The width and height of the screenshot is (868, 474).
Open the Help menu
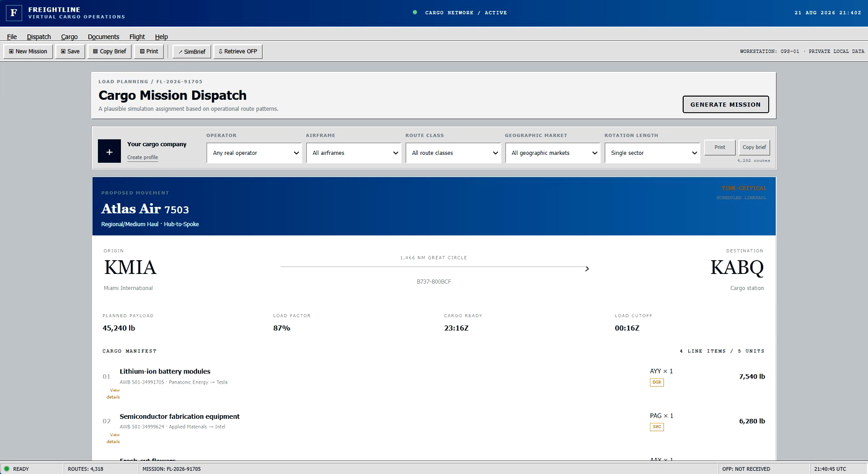[161, 37]
